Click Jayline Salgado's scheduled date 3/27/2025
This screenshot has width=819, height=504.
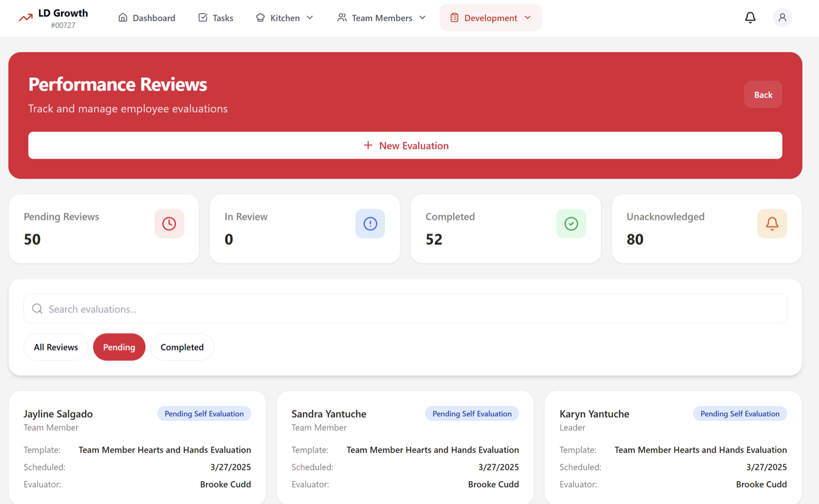coord(230,467)
